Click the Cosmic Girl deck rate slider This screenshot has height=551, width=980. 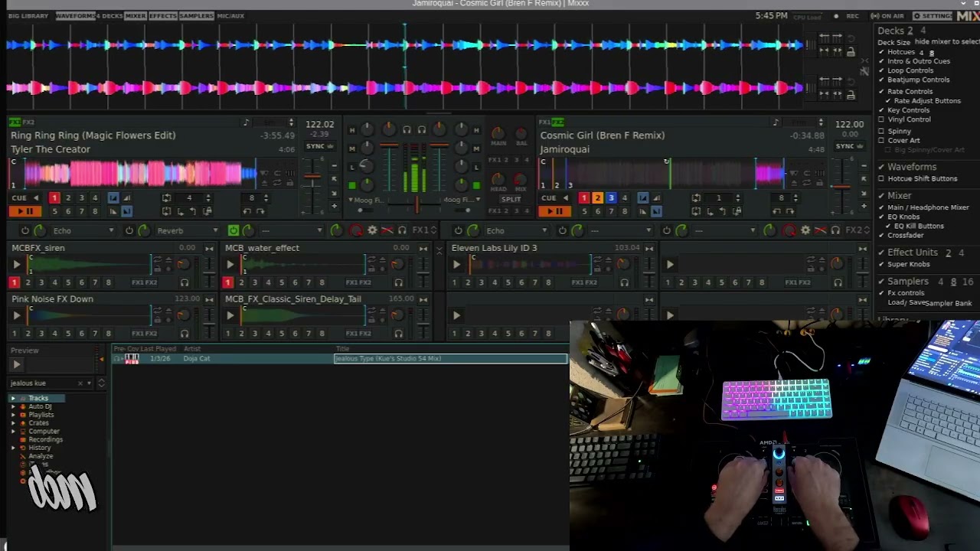(x=841, y=187)
